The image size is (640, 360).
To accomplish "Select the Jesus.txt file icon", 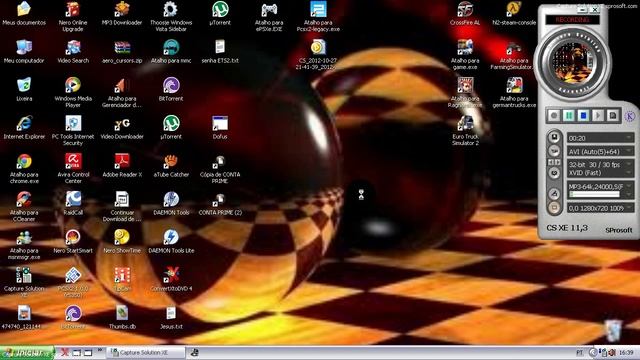I will 171,317.
